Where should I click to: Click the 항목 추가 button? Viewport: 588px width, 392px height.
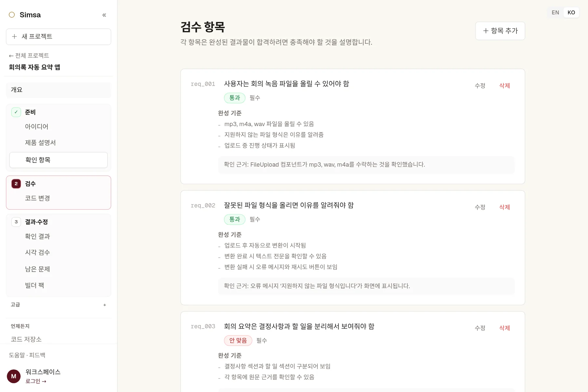(500, 31)
